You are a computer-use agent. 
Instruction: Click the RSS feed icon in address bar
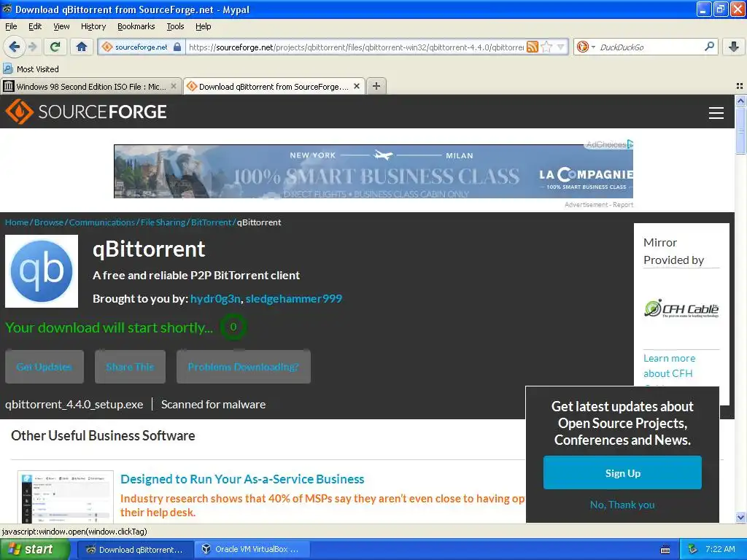click(x=532, y=47)
